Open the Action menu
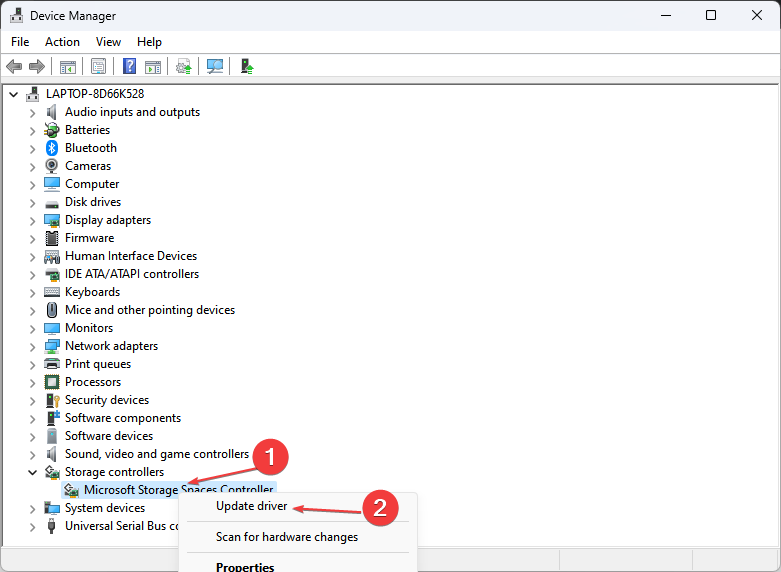Image resolution: width=781 pixels, height=572 pixels. click(x=62, y=42)
